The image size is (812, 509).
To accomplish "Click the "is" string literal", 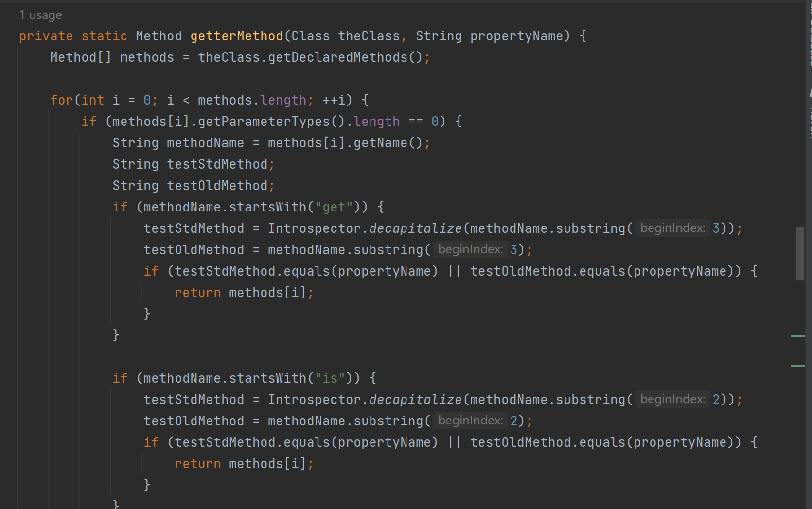I will click(330, 378).
